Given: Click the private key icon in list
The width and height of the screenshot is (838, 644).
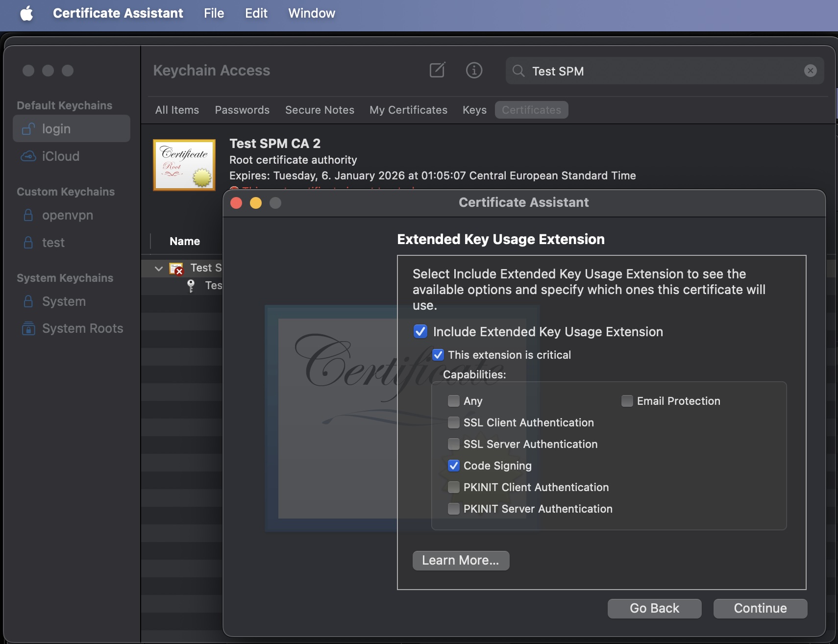Looking at the screenshot, I should tap(191, 286).
